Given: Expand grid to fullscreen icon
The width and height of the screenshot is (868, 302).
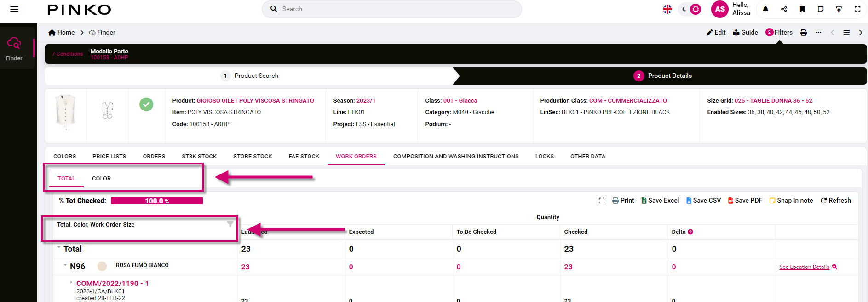Looking at the screenshot, I should coord(602,201).
